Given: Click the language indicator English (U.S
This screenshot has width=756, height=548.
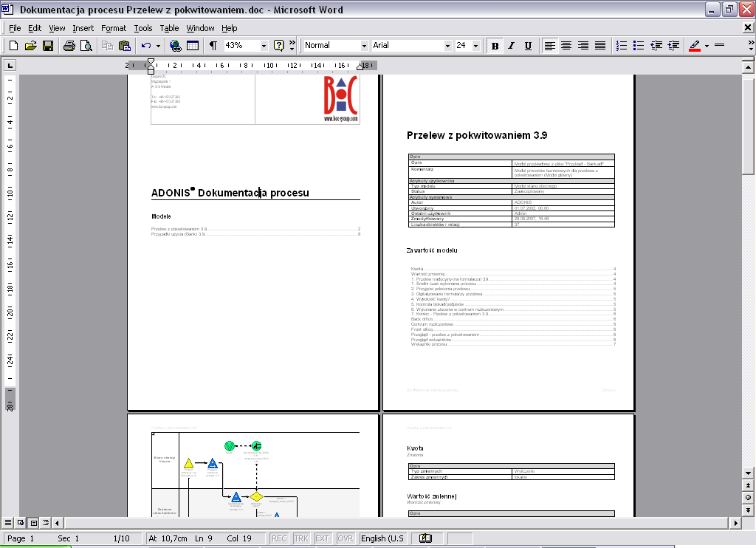Looking at the screenshot, I should pos(382,538).
